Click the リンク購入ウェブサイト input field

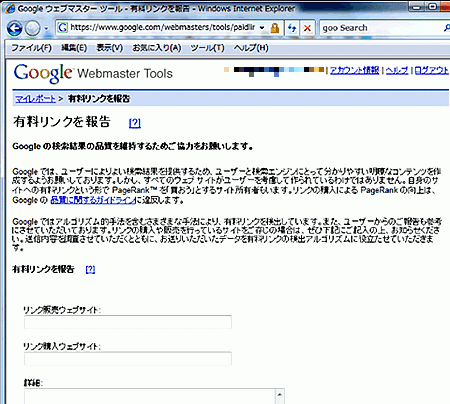[x=128, y=359]
